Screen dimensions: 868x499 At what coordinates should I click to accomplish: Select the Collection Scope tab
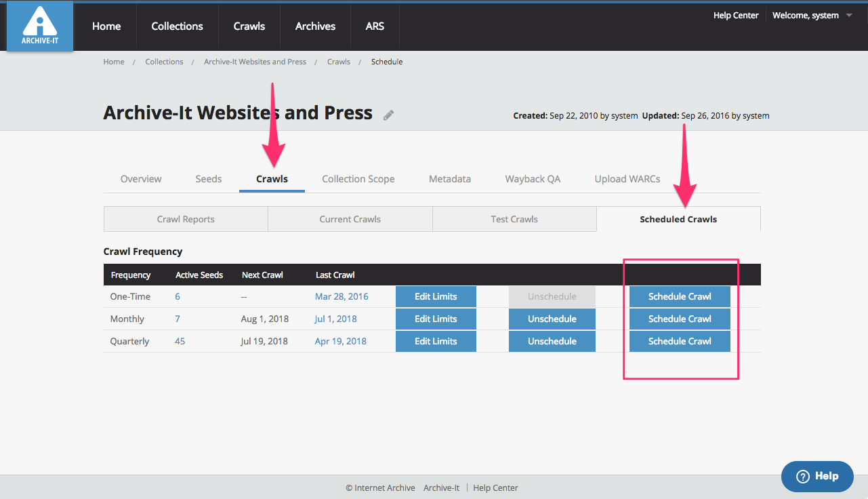pos(358,179)
